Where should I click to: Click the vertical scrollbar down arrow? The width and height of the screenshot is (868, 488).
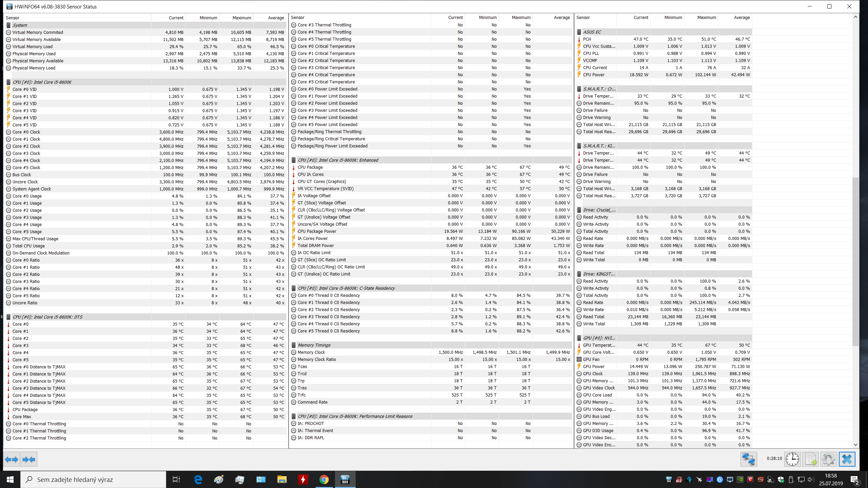pos(855,445)
